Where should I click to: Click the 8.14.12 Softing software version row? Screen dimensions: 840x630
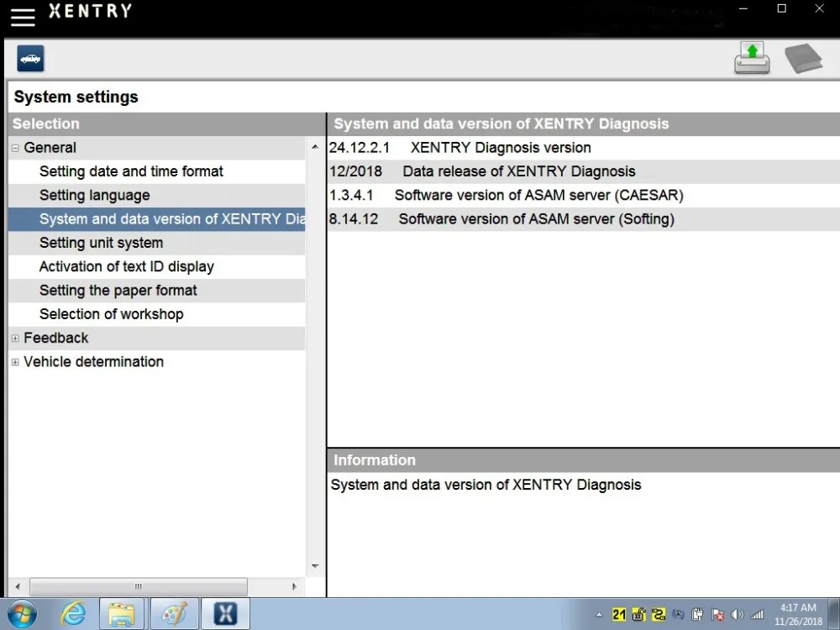(x=584, y=219)
